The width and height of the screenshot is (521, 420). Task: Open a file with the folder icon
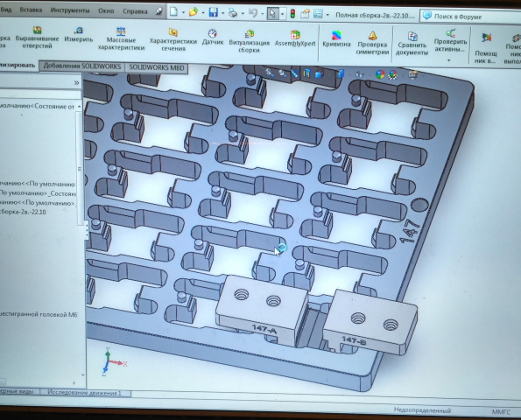(194, 12)
